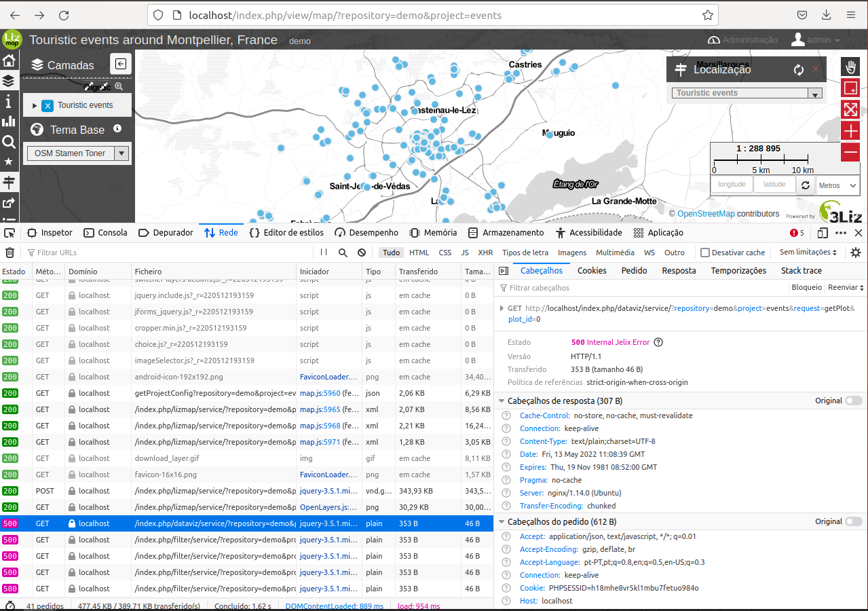Image resolution: width=868 pixels, height=611 pixels.
Task: Click the zoom in (+) map tool
Action: tap(850, 131)
